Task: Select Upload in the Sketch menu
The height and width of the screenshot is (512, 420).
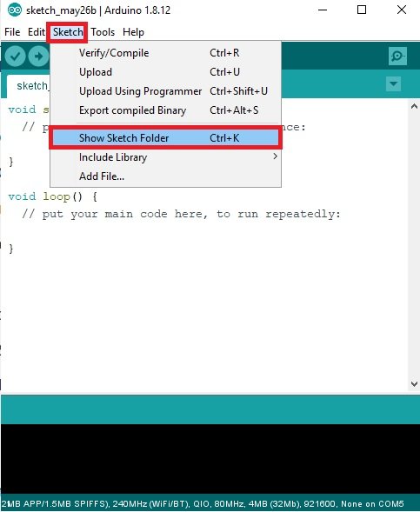Action: [x=165, y=72]
